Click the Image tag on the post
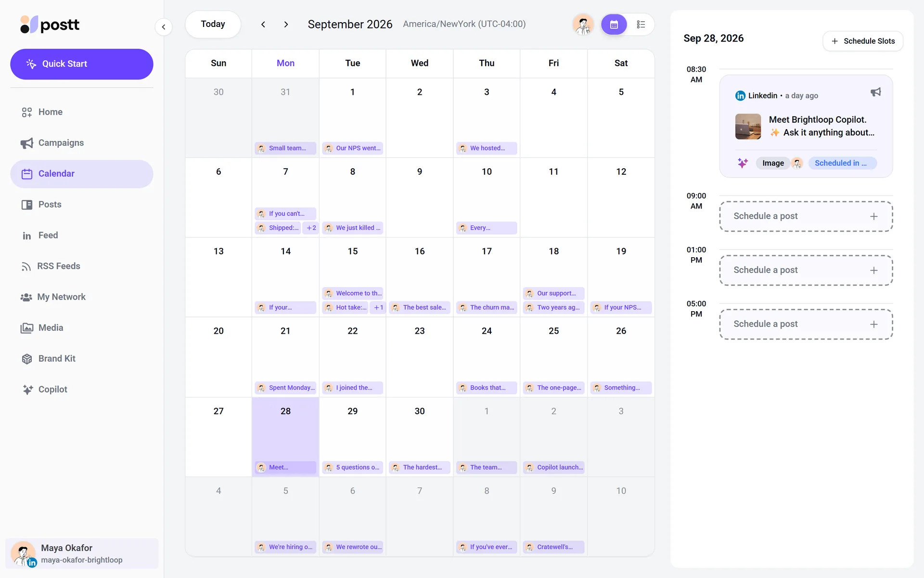This screenshot has height=578, width=924. (x=773, y=163)
